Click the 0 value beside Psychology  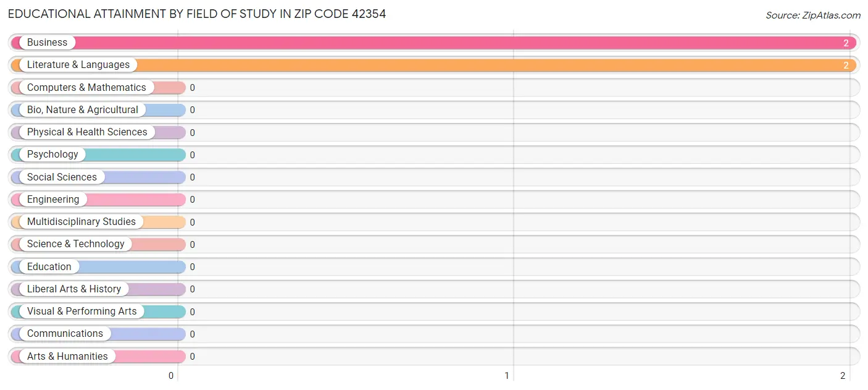[192, 155]
